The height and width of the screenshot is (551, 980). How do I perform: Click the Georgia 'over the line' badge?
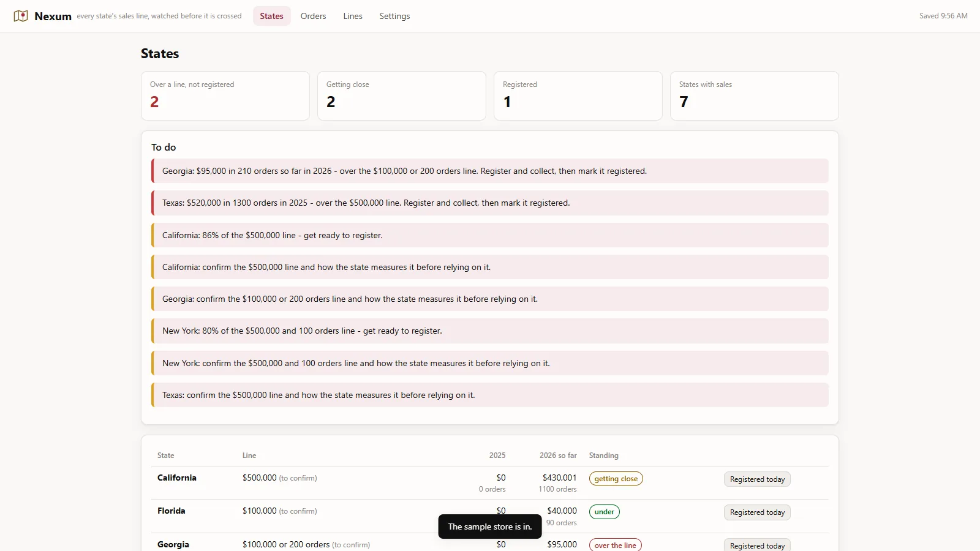[615, 545]
